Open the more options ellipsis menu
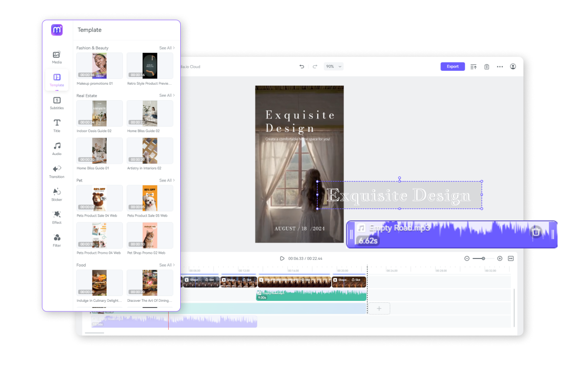 pyautogui.click(x=500, y=66)
